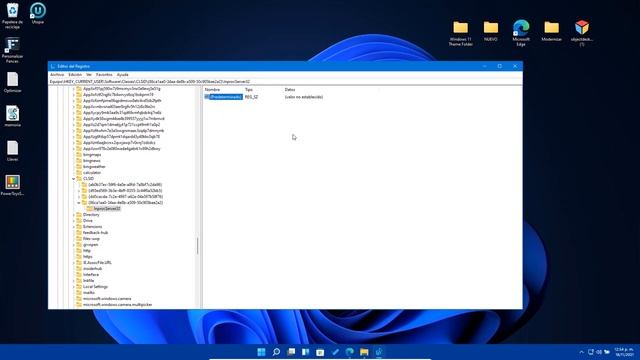Image resolution: width=640 pixels, height=360 pixels.
Task: Open the objectdesk desktop icon
Action: [582, 33]
